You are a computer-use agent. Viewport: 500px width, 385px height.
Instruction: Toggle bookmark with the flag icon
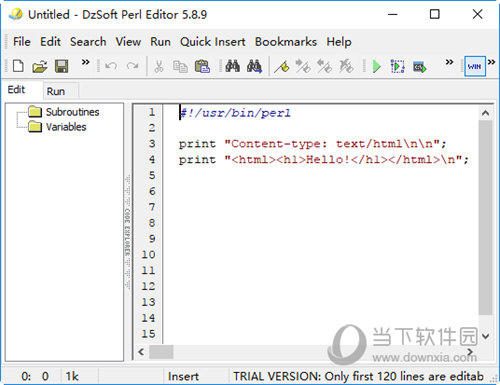[282, 67]
